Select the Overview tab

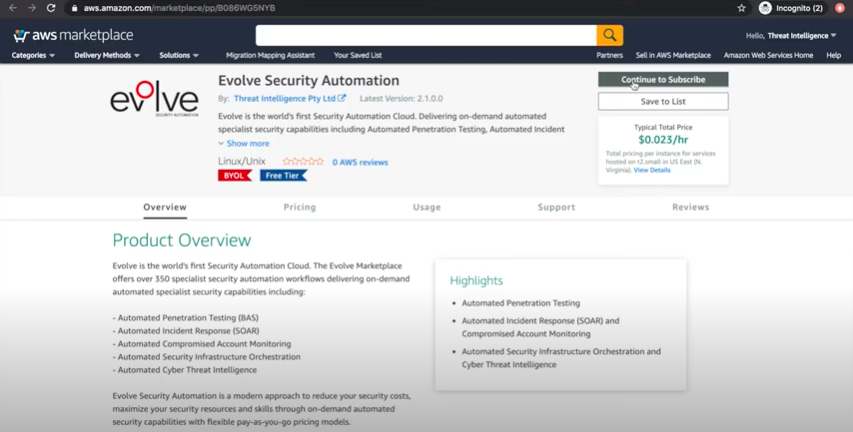165,207
